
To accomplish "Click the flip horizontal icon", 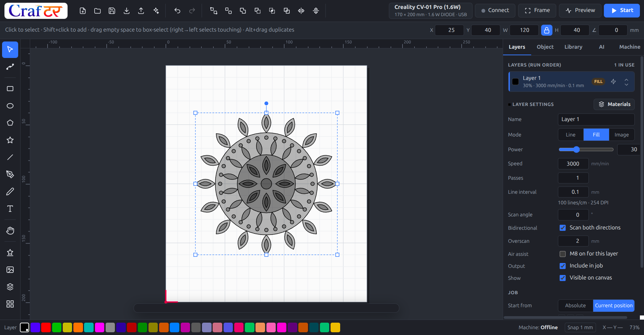I will (301, 11).
